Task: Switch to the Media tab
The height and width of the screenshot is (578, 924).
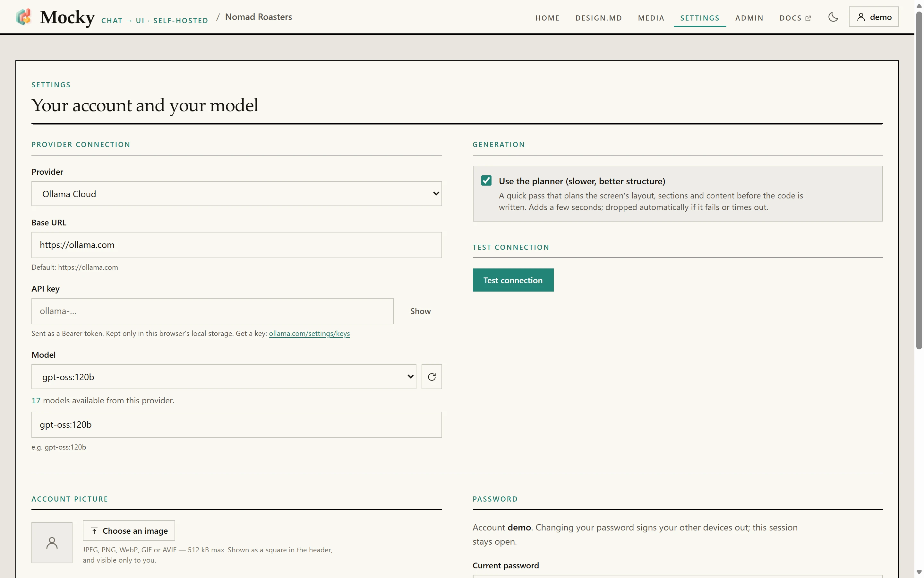Action: pos(651,18)
